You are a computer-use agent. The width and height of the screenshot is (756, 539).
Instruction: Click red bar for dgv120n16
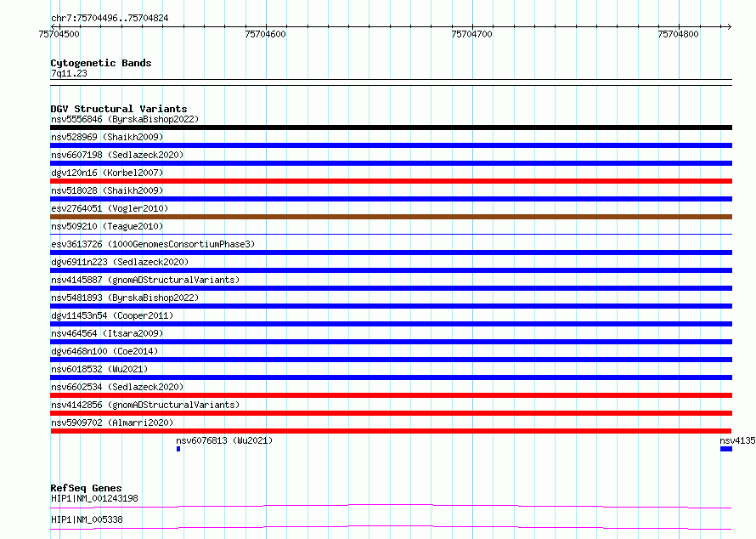coord(391,181)
